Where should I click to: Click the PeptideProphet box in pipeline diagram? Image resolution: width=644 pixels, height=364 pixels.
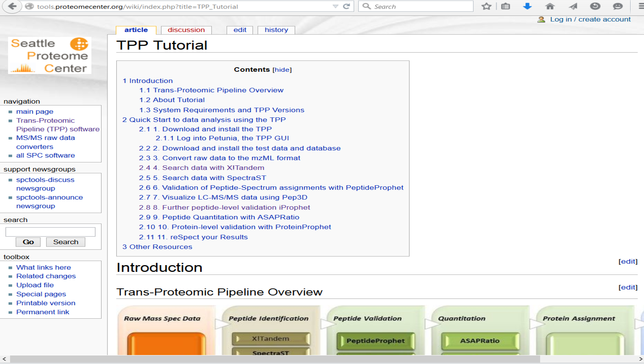(375, 341)
